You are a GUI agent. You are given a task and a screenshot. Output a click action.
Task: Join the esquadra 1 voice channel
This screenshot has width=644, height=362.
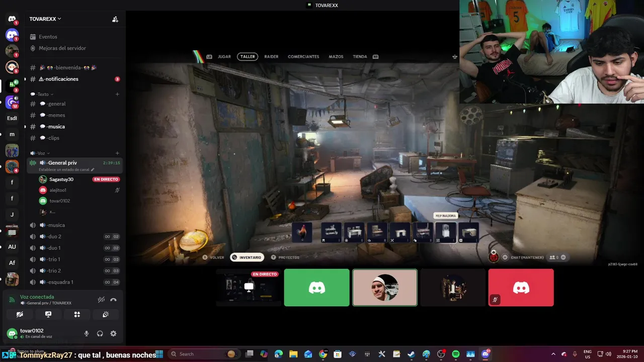(x=75, y=282)
